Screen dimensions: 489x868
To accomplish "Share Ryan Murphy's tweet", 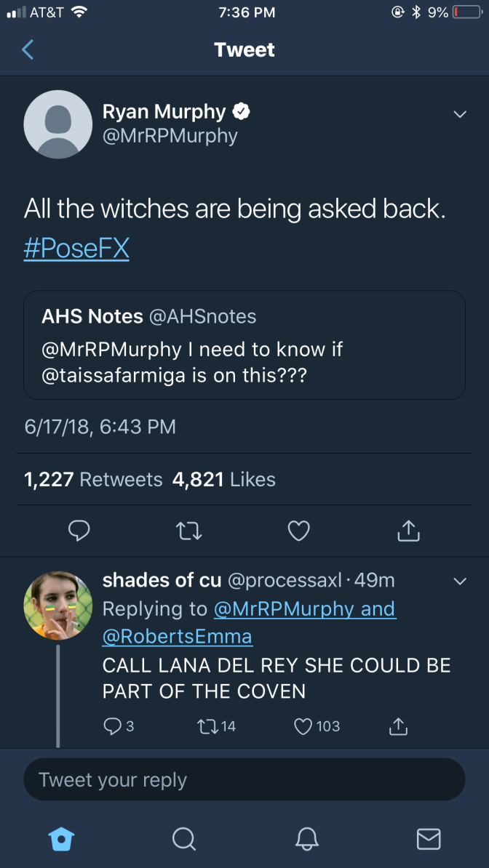I will pyautogui.click(x=409, y=531).
